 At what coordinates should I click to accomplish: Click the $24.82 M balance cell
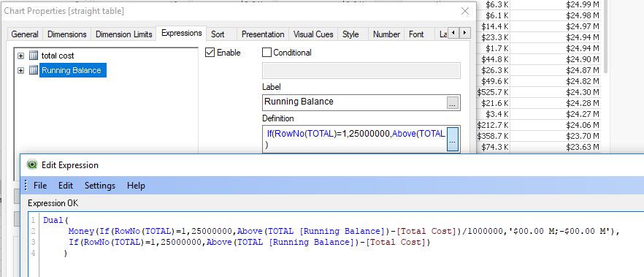(583, 81)
